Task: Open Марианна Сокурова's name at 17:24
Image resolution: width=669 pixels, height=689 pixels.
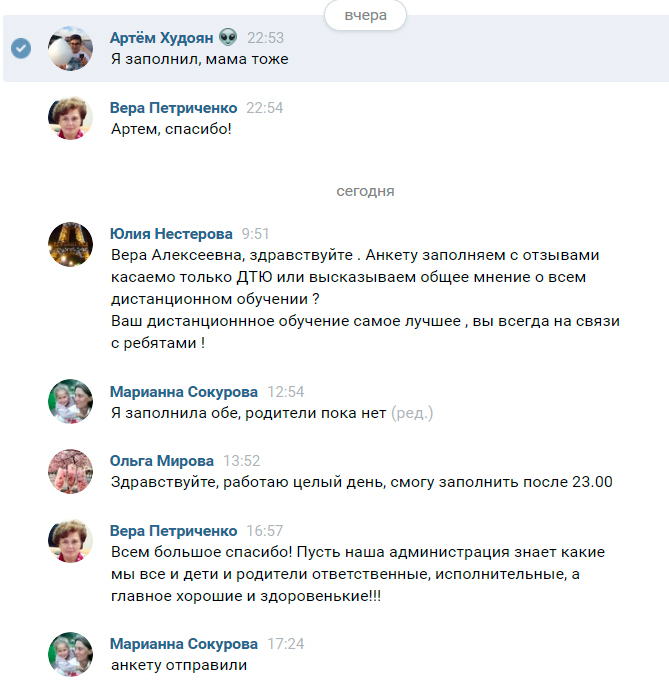Action: pos(184,644)
